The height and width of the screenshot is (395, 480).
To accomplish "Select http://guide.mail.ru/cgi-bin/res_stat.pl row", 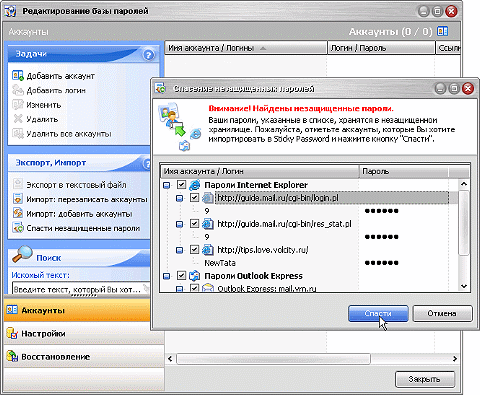I will [x=284, y=224].
